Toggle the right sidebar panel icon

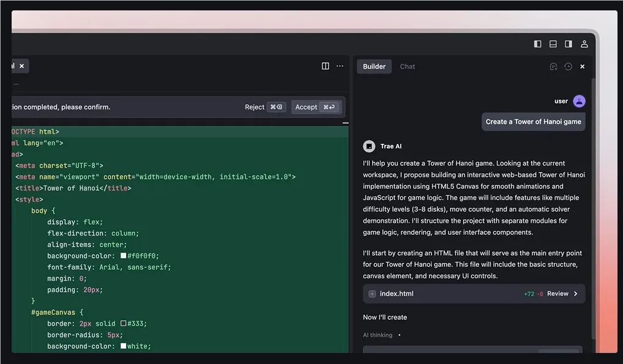pyautogui.click(x=568, y=43)
